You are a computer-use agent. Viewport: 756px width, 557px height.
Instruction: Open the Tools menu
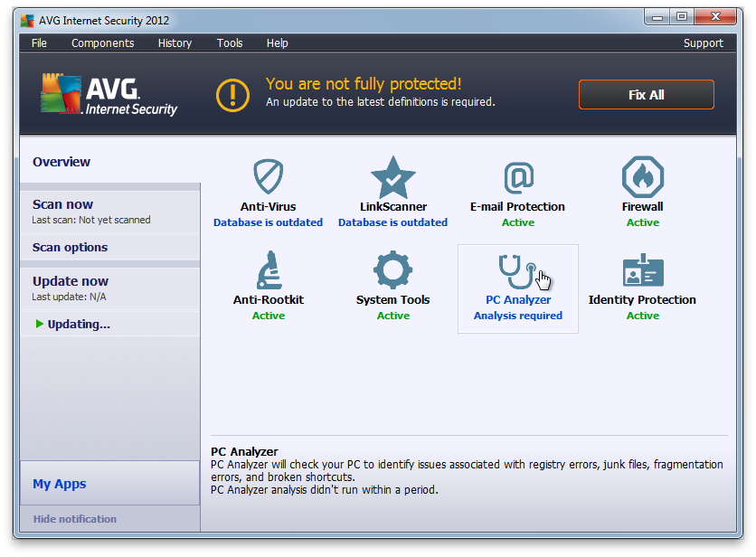230,42
